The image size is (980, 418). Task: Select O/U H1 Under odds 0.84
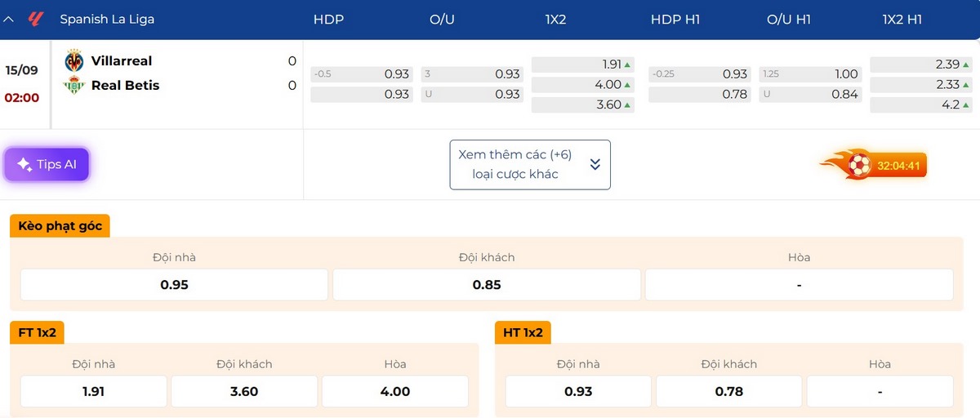pyautogui.click(x=810, y=94)
